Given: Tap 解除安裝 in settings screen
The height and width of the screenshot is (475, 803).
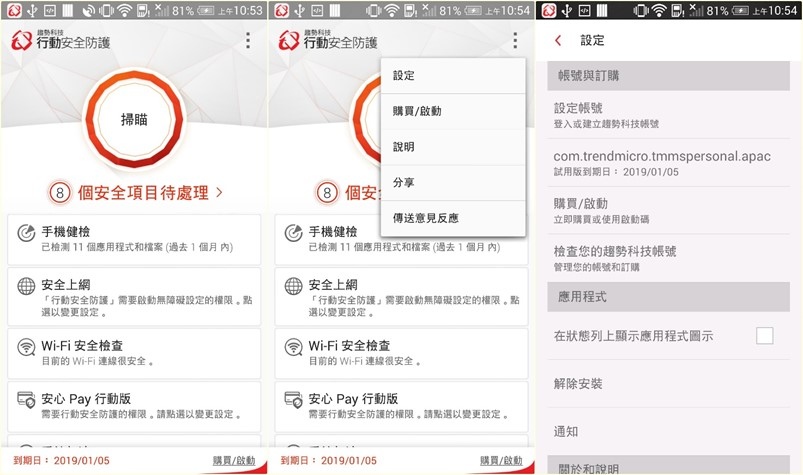Looking at the screenshot, I should click(668, 383).
